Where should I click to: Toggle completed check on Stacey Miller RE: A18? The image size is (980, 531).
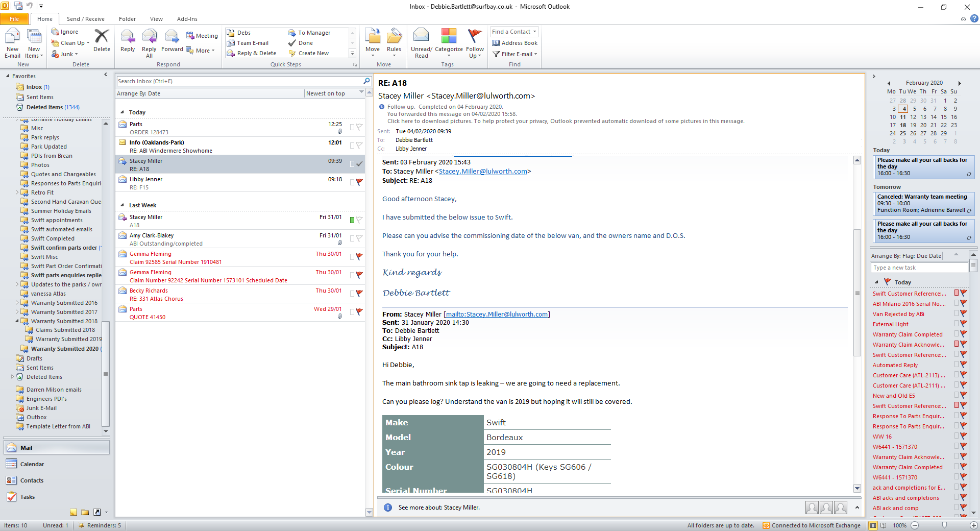[x=359, y=163]
